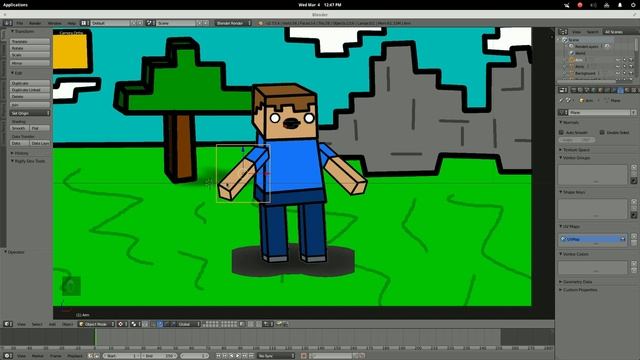The height and width of the screenshot is (360, 640).
Task: Open the Render menu
Action: 35,23
